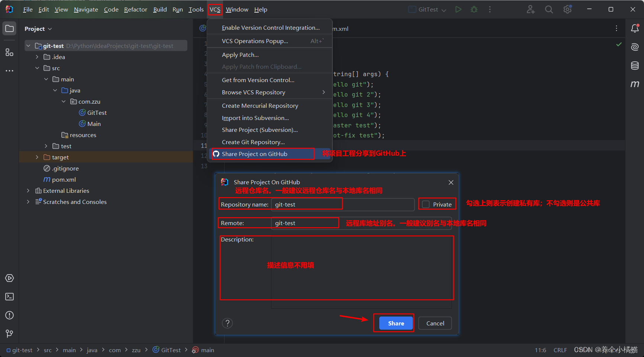Screen dimensions: 644x357
Task: Open Code With Me icon
Action: (x=531, y=9)
